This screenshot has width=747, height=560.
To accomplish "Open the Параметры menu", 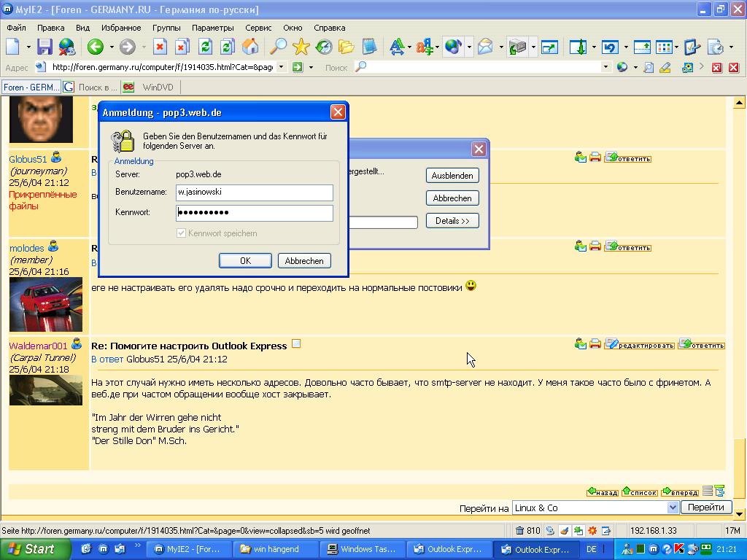I will [212, 28].
